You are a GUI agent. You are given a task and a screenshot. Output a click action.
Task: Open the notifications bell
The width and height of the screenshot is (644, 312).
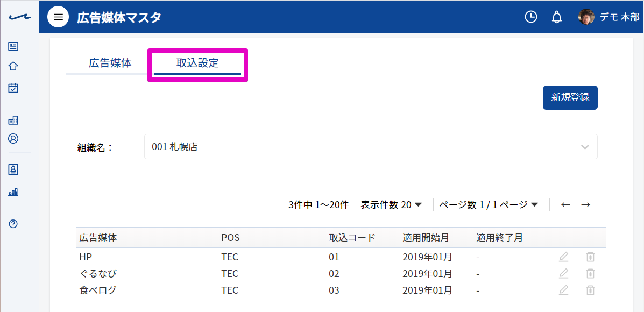(x=557, y=17)
